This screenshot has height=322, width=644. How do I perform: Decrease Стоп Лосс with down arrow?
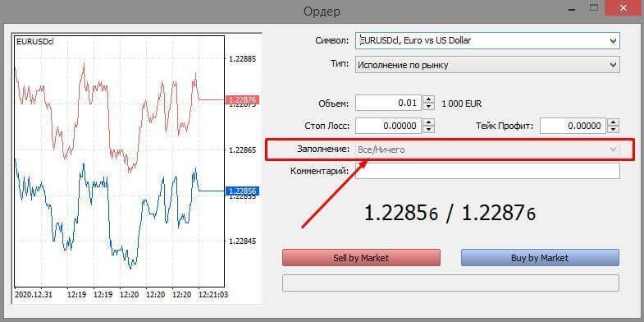[x=429, y=130]
